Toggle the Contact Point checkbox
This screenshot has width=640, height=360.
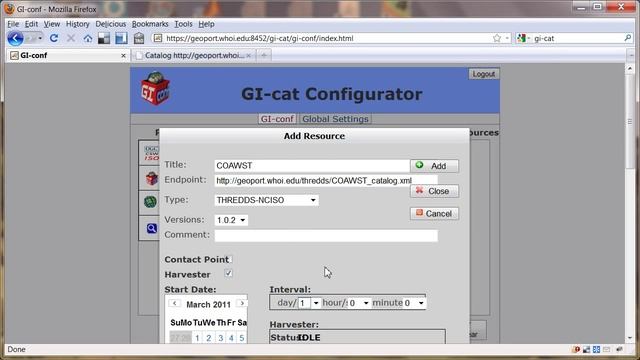click(230, 259)
